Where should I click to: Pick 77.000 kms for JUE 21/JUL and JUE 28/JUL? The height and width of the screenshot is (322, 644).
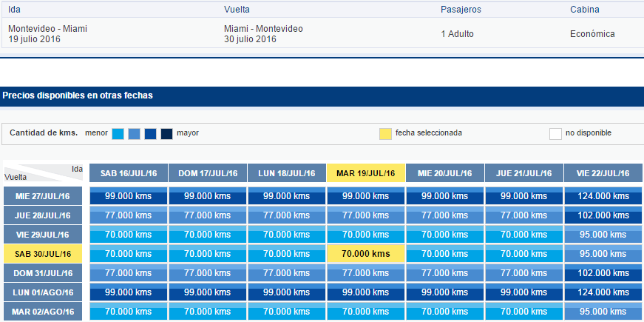[524, 215]
